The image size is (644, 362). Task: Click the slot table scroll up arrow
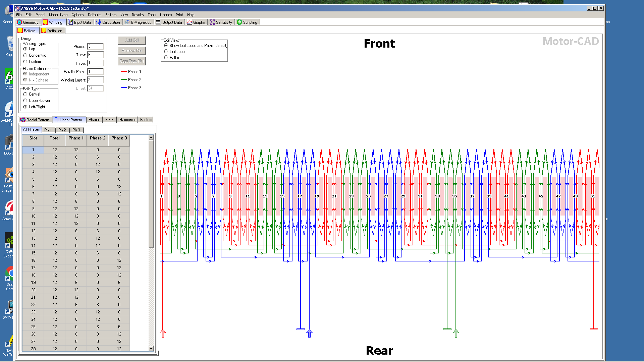pyautogui.click(x=151, y=137)
